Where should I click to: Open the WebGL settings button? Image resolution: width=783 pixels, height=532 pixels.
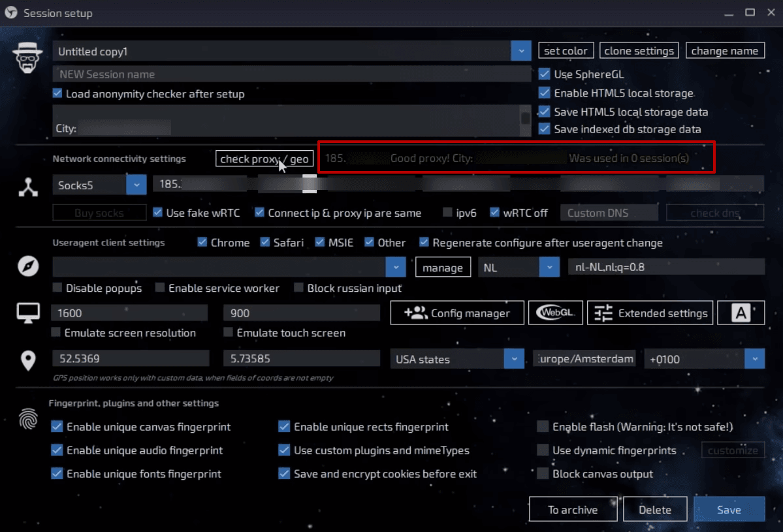555,313
